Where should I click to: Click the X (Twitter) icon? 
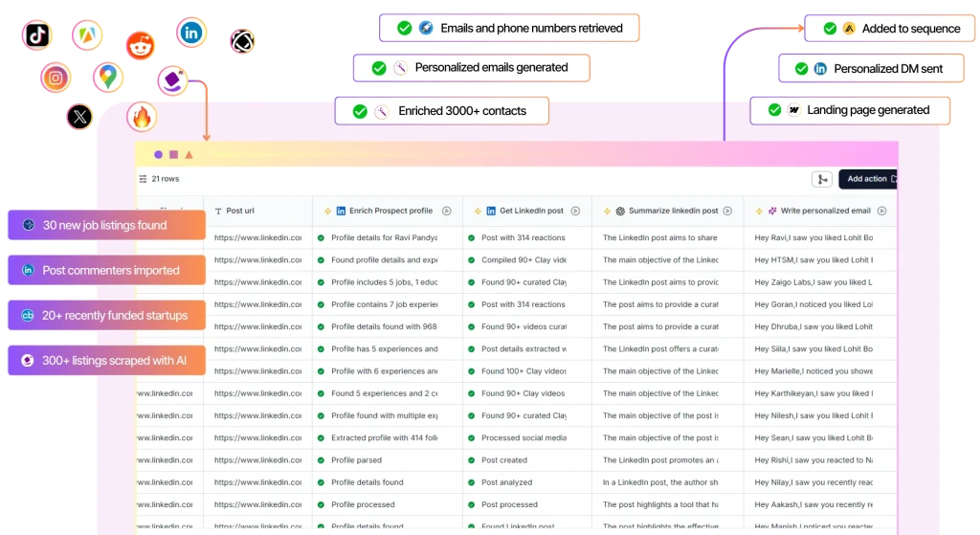(x=79, y=117)
